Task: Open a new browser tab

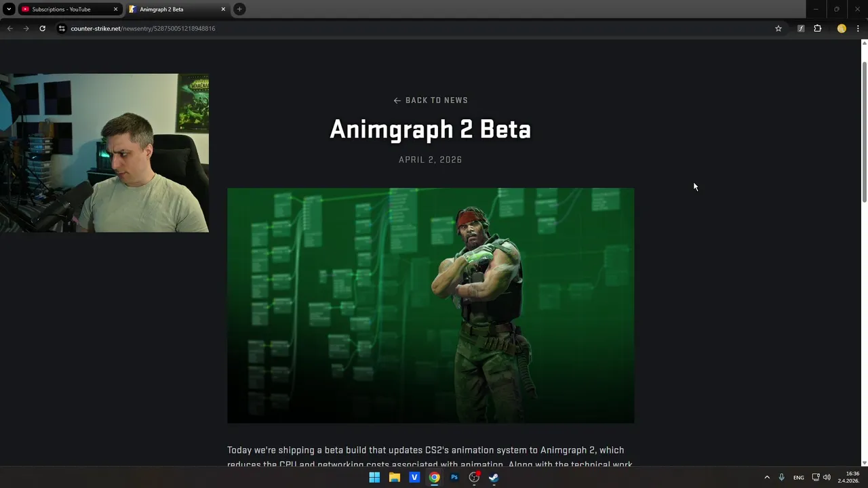Action: pyautogui.click(x=239, y=9)
